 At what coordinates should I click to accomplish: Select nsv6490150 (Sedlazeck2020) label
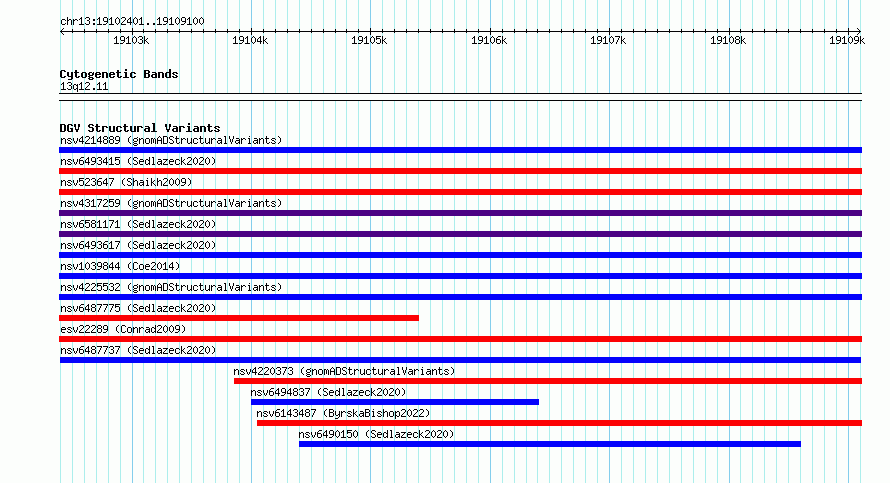coord(376,434)
